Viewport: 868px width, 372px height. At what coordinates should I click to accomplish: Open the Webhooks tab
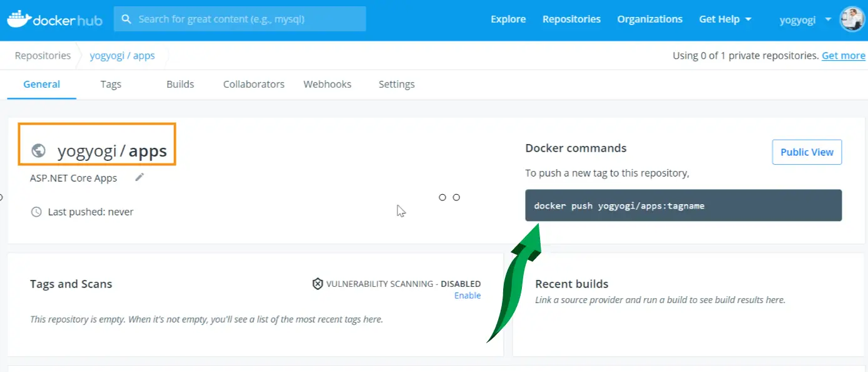click(x=327, y=84)
